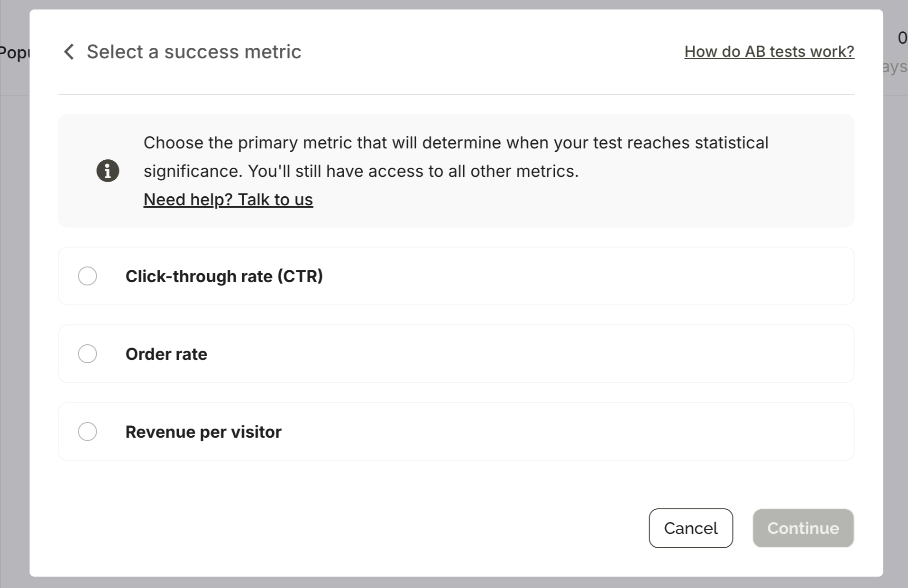Proceed with Continue after selecting a metric

tap(803, 528)
